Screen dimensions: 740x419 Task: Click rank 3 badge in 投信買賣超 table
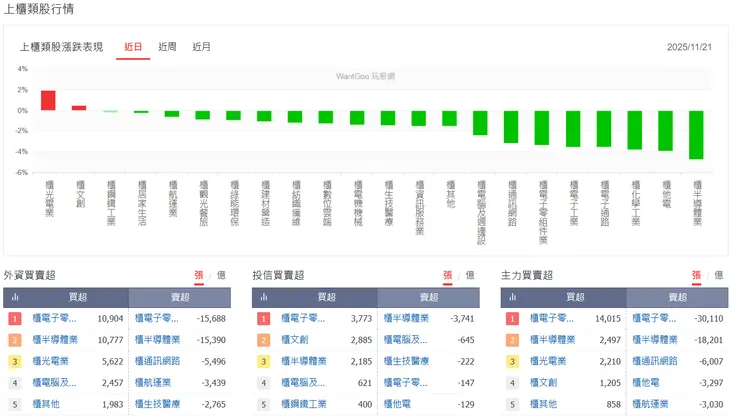tap(263, 361)
